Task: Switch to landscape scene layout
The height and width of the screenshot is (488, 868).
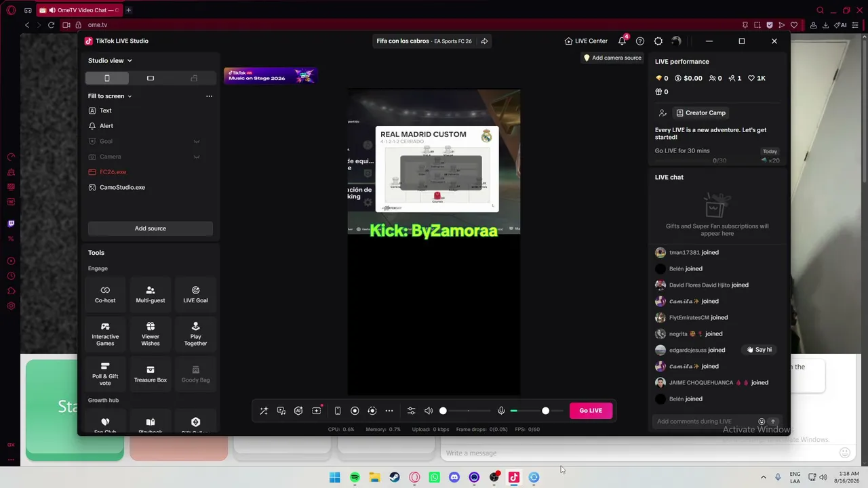Action: (151, 78)
